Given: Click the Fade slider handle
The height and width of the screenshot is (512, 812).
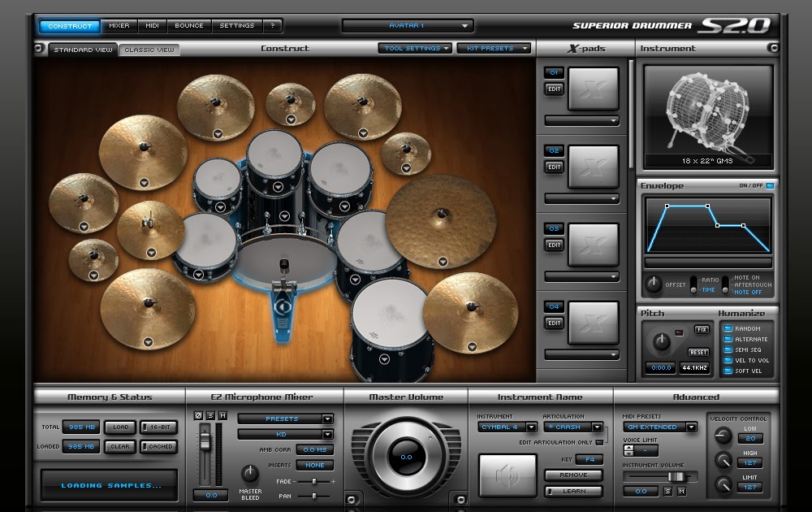Looking at the screenshot, I should (313, 481).
